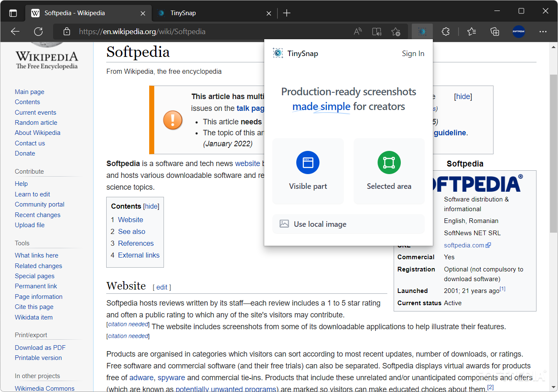Open Immersive Reader icon in address bar
The width and height of the screenshot is (558, 392).
(377, 32)
